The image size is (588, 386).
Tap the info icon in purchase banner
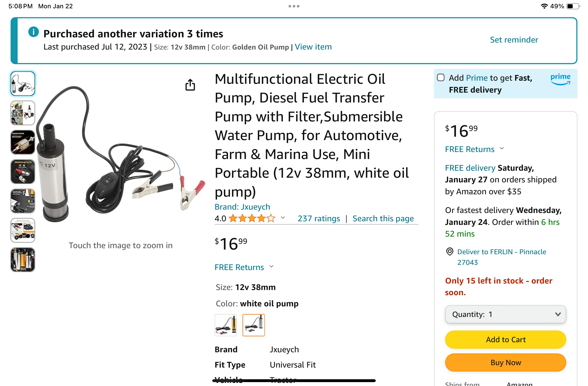point(33,32)
